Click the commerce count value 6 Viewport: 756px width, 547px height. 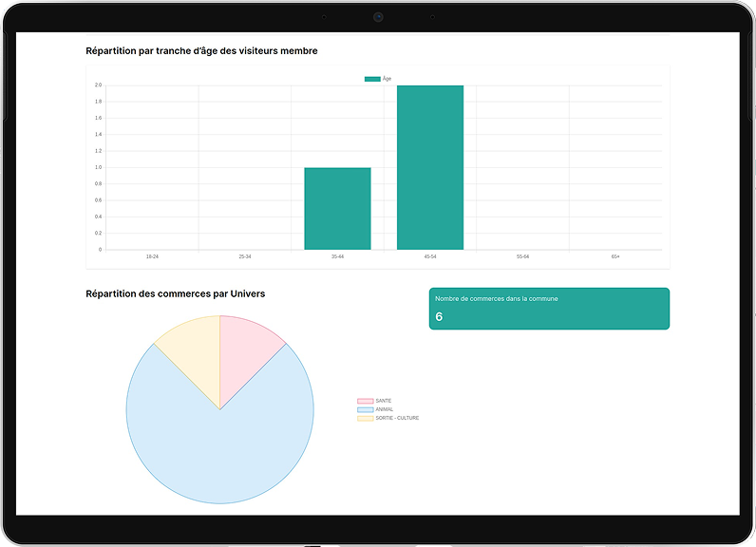coord(439,317)
